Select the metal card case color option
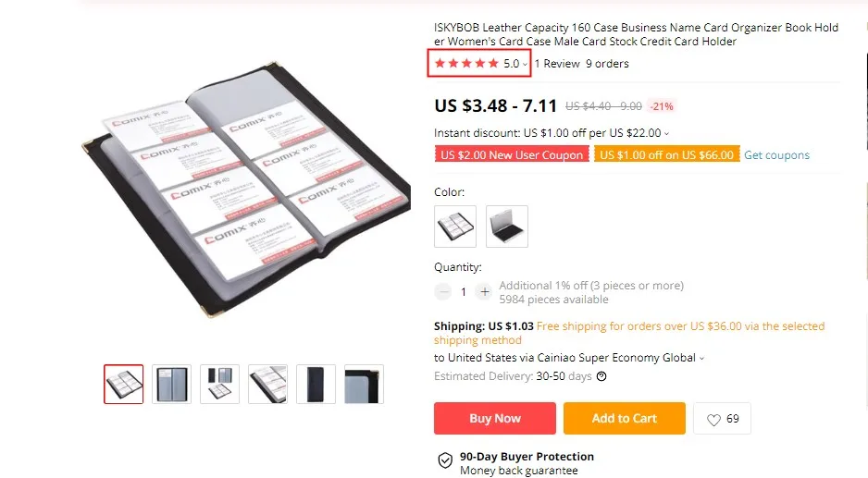The width and height of the screenshot is (868, 478). (x=507, y=227)
